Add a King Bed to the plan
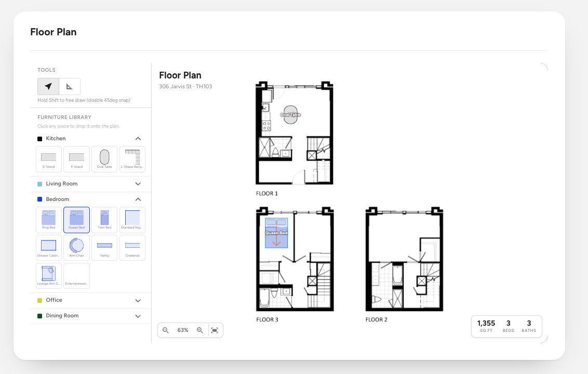 pos(49,220)
